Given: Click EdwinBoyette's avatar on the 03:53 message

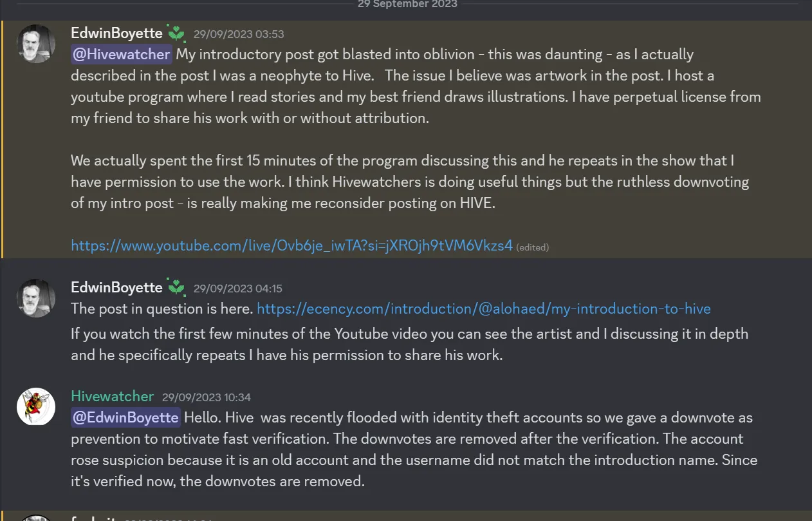Looking at the screenshot, I should [x=35, y=44].
